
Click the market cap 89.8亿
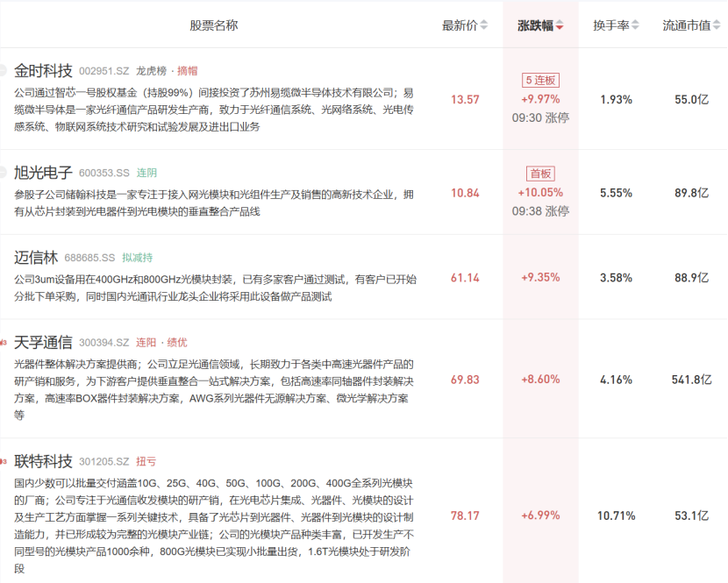coord(692,193)
